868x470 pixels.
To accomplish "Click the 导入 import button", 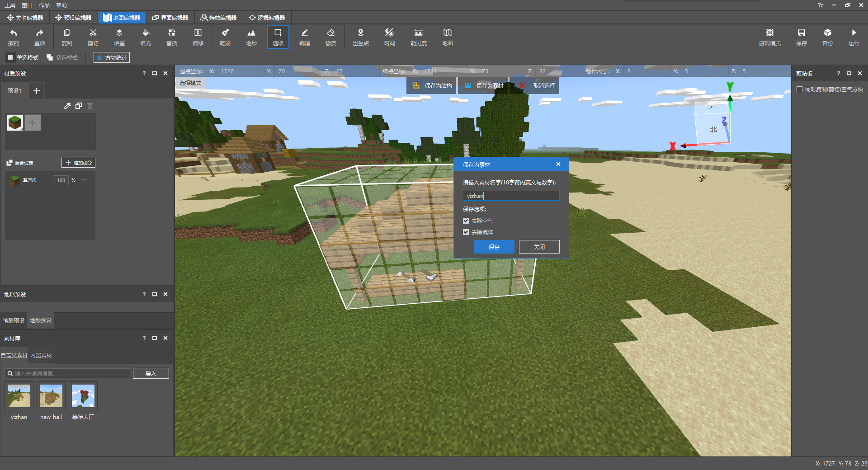I will coord(151,373).
